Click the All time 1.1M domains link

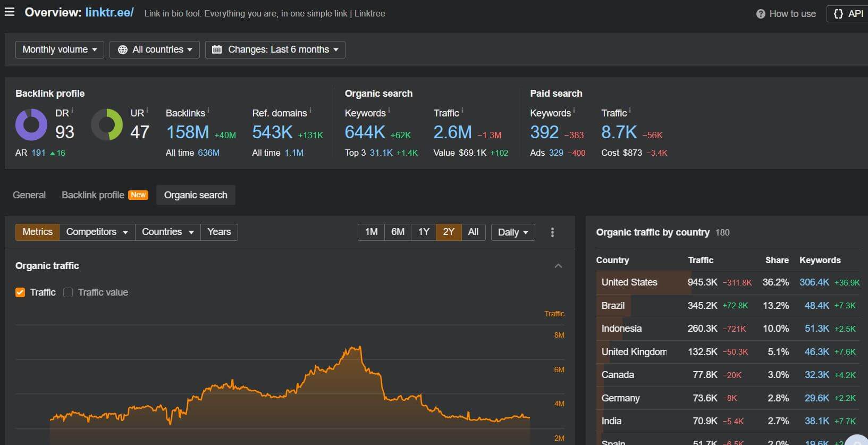tap(294, 153)
